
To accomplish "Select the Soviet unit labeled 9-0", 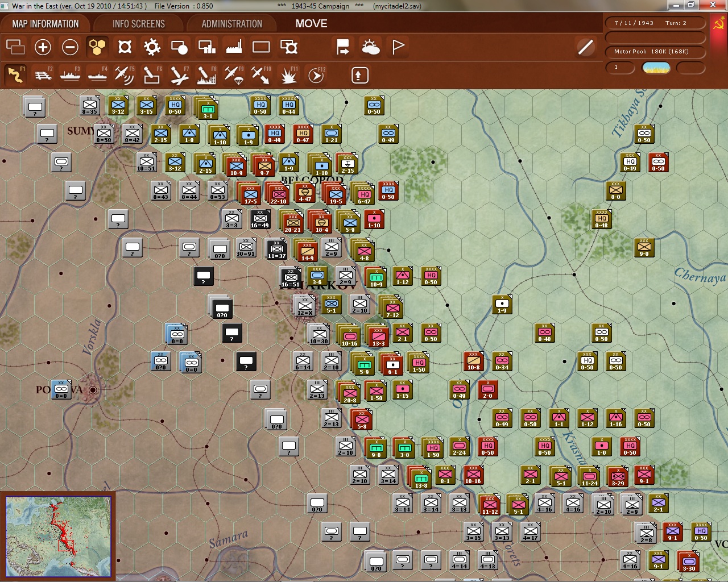I will click(x=644, y=247).
